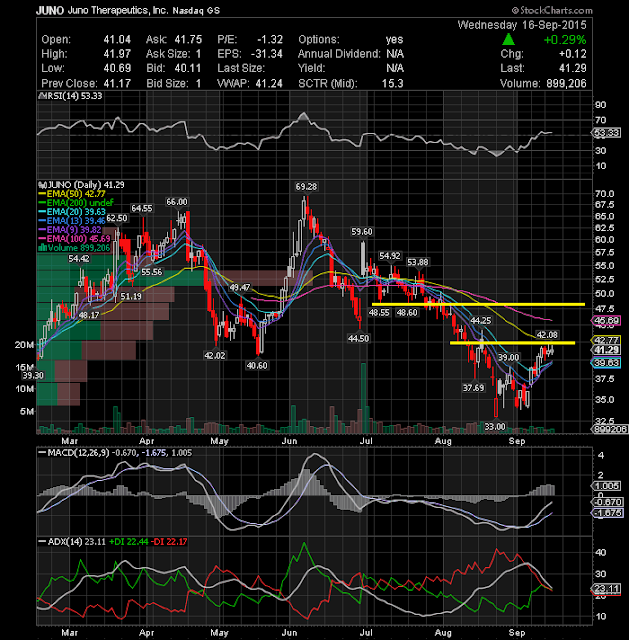Click the 59.60 price annotation
629x640 pixels.
(362, 232)
